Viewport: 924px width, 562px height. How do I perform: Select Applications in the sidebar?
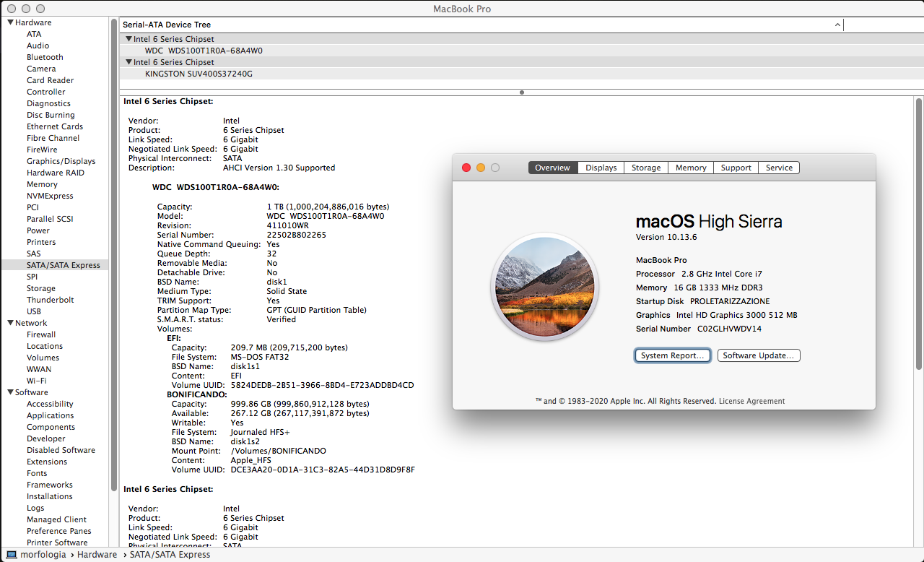(x=51, y=415)
